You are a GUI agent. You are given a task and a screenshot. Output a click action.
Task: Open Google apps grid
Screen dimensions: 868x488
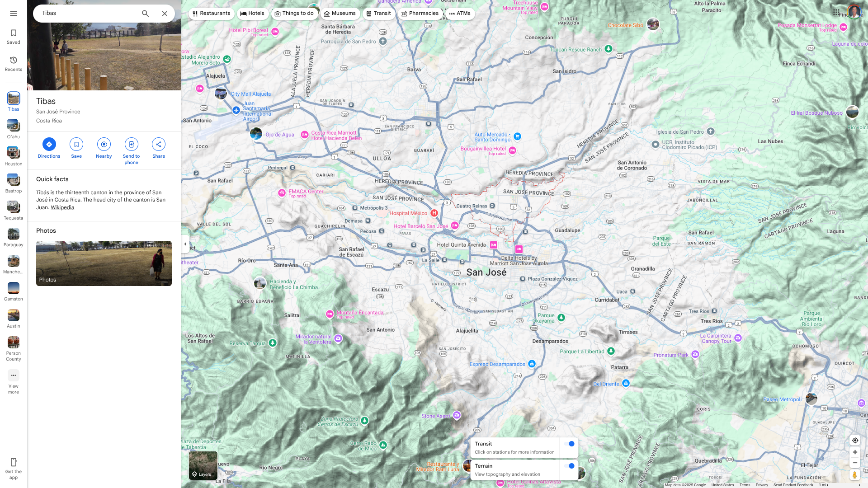(x=836, y=12)
